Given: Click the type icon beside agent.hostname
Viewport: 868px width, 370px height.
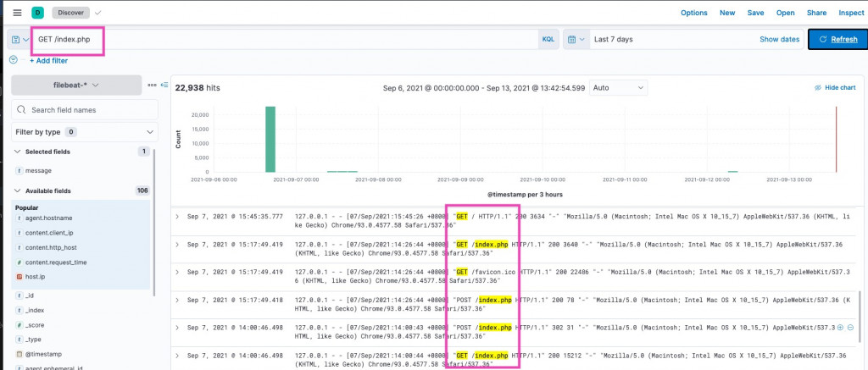Looking at the screenshot, I should (x=20, y=218).
